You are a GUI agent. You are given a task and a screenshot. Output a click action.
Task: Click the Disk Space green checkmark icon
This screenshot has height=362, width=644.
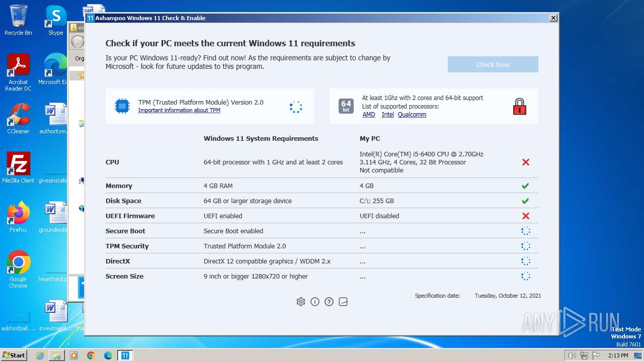point(525,201)
